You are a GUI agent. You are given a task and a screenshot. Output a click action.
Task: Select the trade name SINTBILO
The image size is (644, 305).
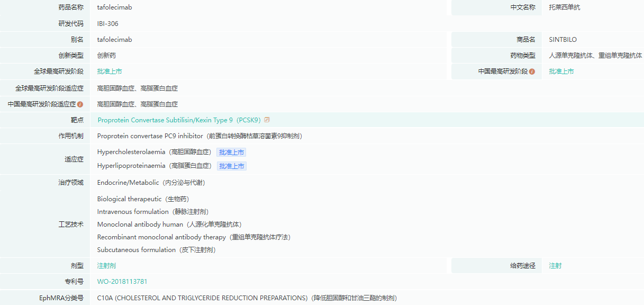[x=563, y=40]
